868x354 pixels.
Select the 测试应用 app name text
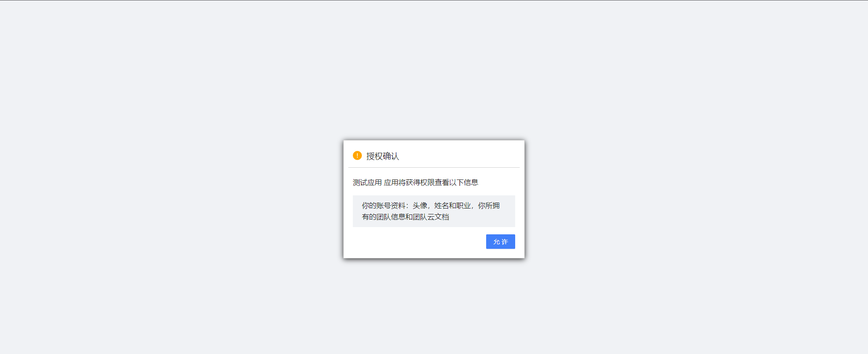367,182
